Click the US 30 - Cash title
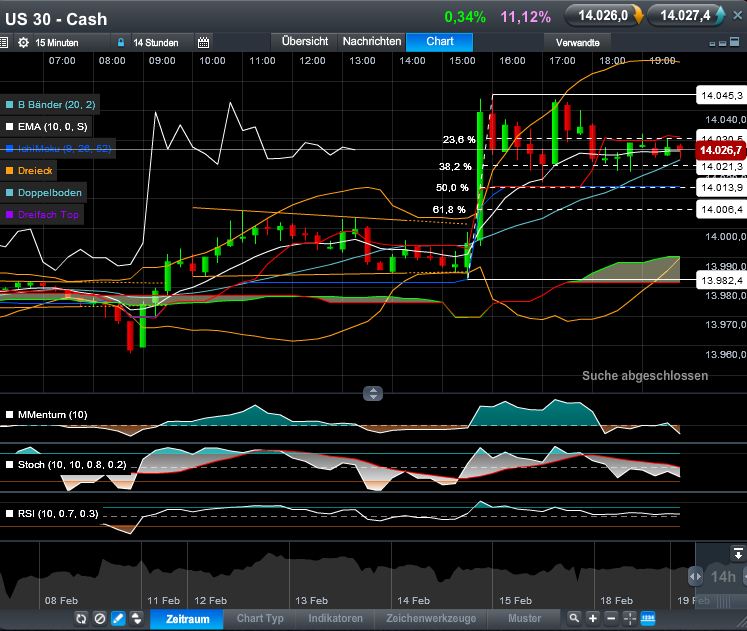Image resolution: width=747 pixels, height=631 pixels. pyautogui.click(x=56, y=20)
